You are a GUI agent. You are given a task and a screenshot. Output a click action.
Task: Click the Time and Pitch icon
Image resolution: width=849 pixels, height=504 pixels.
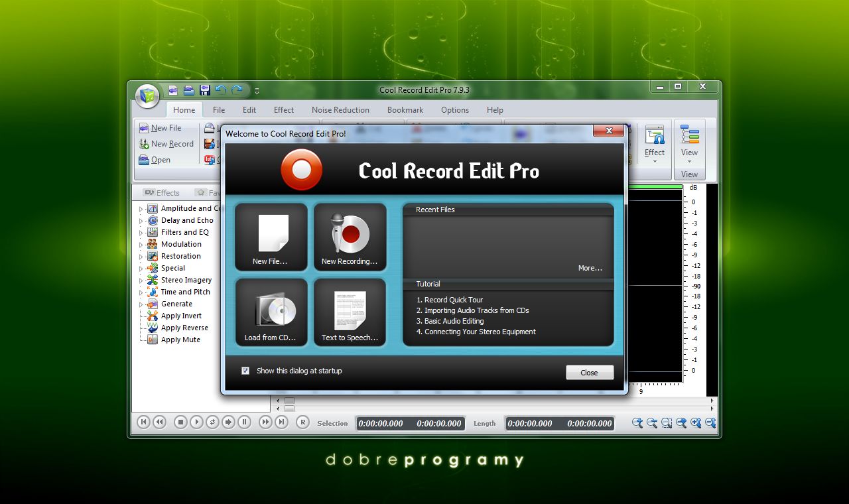(153, 292)
